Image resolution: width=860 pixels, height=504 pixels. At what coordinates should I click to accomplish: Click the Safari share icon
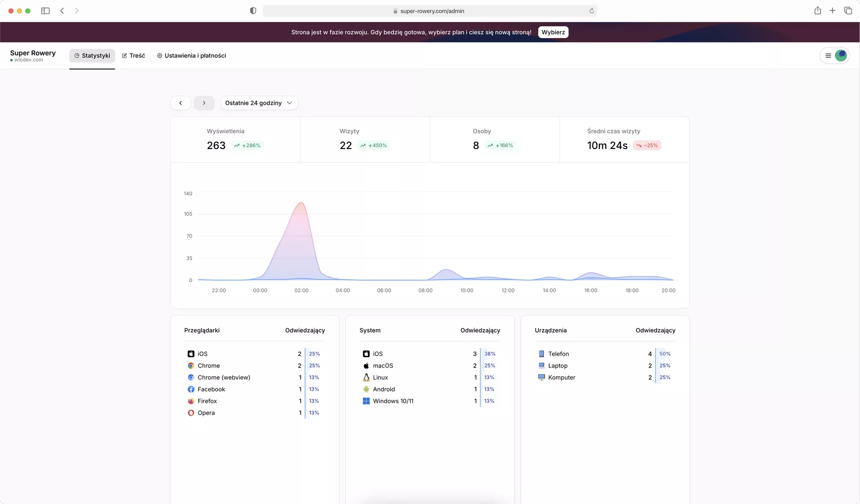(817, 11)
